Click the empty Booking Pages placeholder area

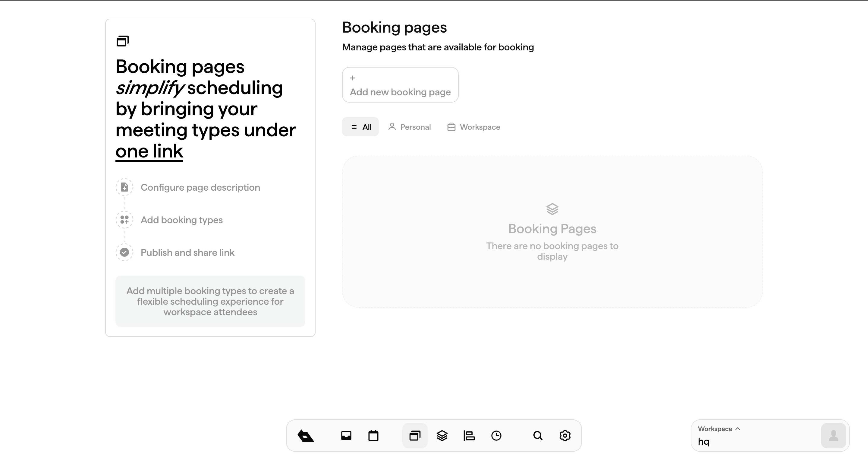point(552,232)
